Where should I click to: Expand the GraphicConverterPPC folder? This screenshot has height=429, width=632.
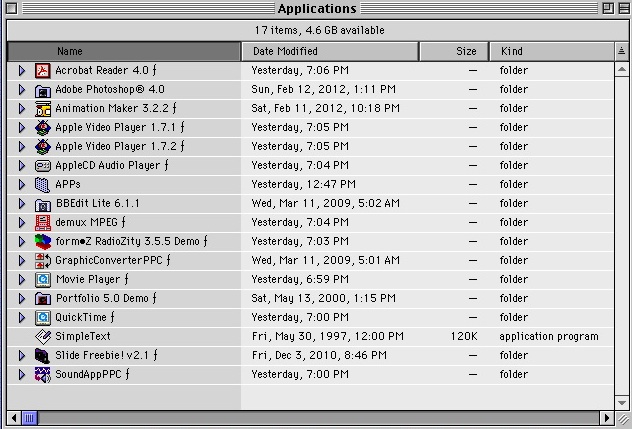[22, 260]
